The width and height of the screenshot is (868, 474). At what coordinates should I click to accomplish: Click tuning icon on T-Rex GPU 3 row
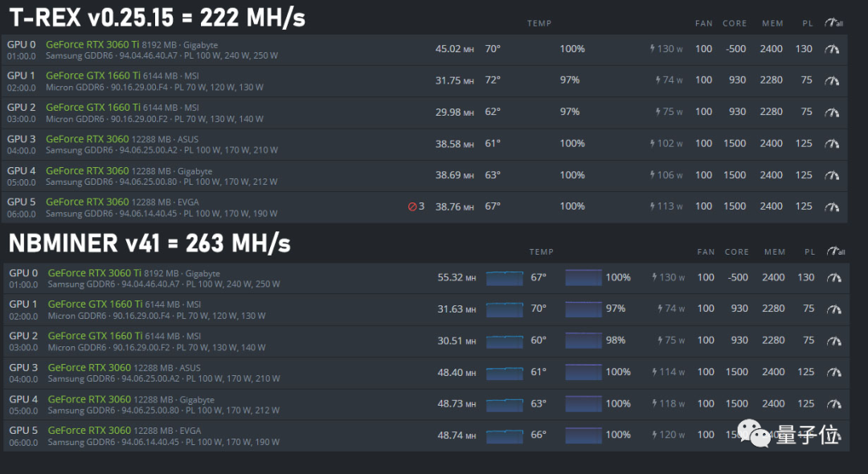tap(832, 144)
